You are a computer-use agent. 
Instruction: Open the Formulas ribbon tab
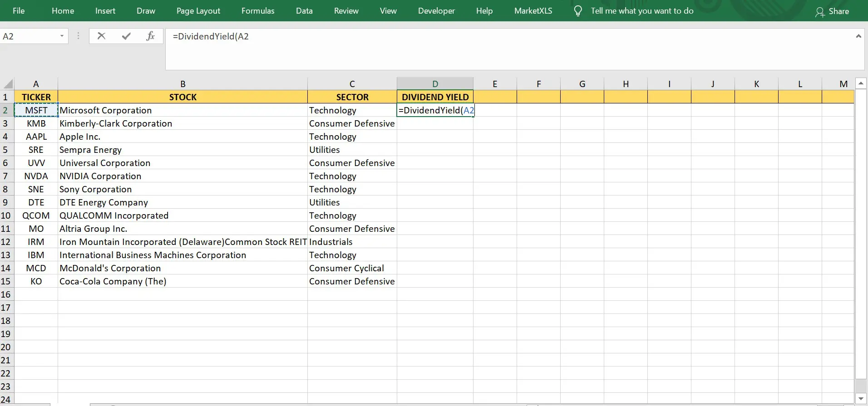click(257, 11)
